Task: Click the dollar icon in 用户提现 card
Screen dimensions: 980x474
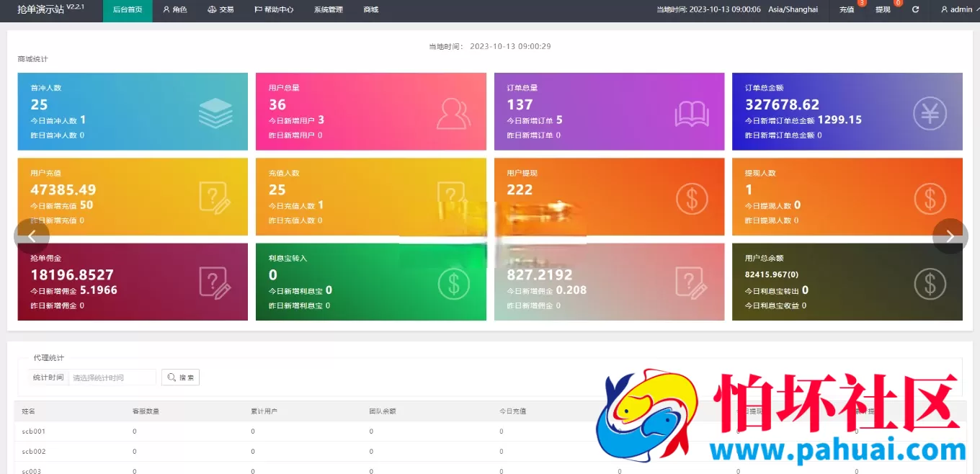Action: pos(692,199)
